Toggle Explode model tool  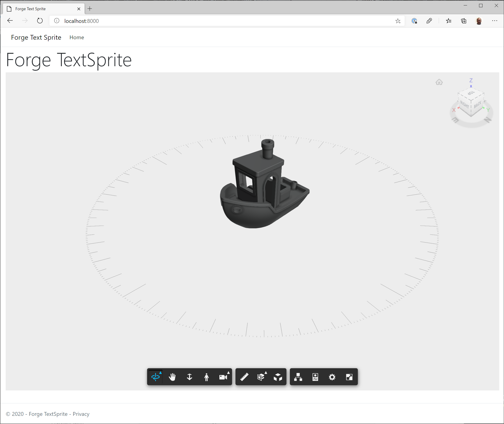(278, 377)
